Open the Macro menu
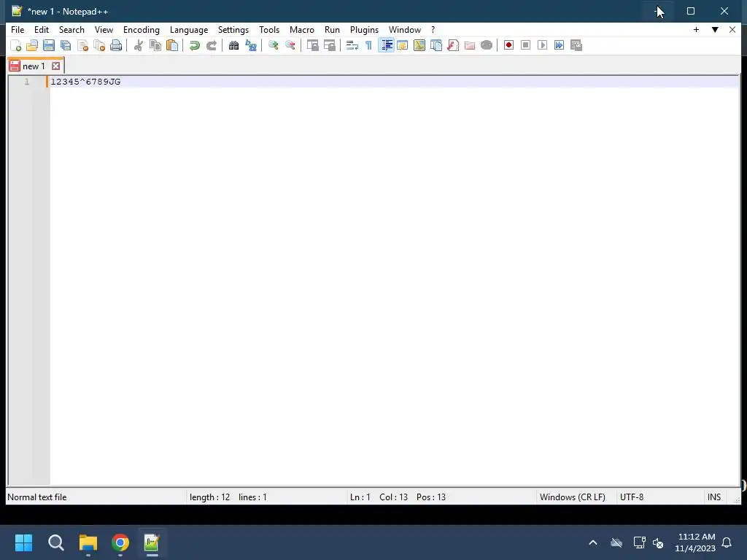 (301, 29)
